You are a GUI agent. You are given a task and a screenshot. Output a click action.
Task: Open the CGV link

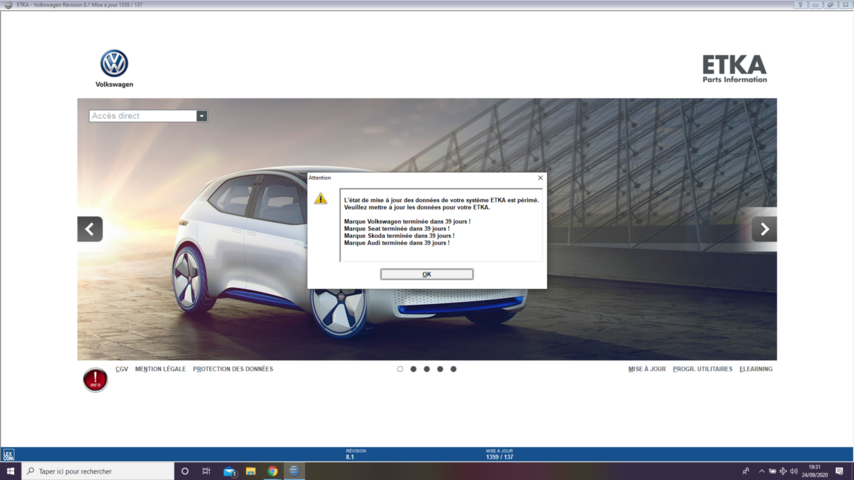121,369
